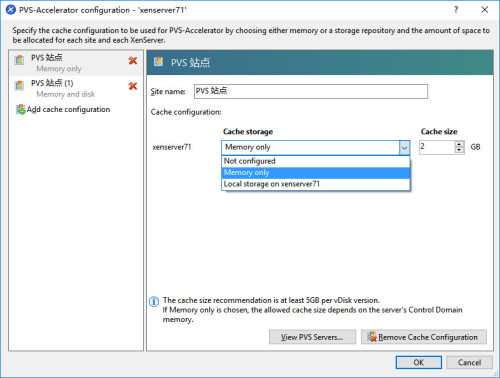This screenshot has height=378, width=500.
Task: Click the Cache storage column header
Action: (248, 132)
